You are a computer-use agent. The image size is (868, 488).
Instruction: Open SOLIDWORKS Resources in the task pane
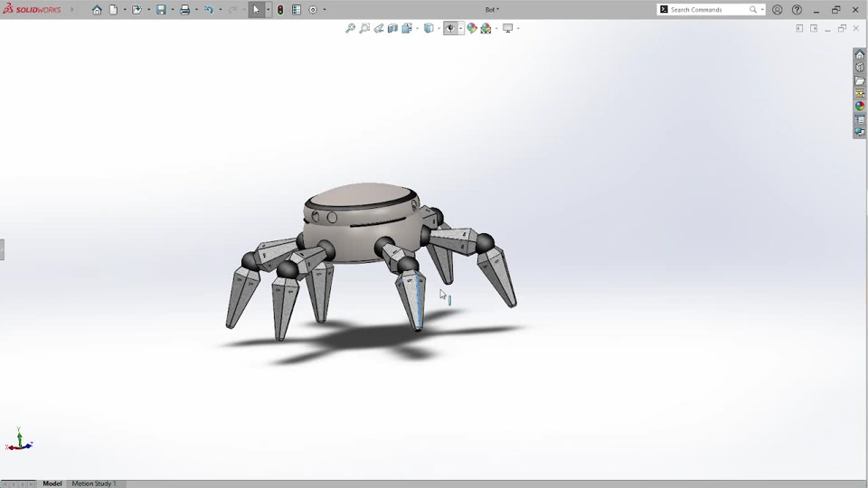point(860,54)
